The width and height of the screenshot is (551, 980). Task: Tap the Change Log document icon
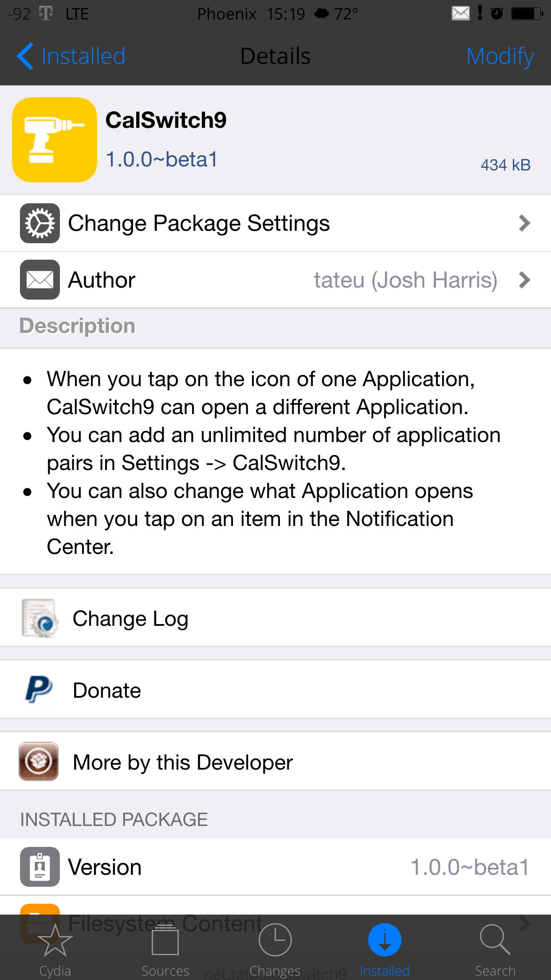[39, 618]
